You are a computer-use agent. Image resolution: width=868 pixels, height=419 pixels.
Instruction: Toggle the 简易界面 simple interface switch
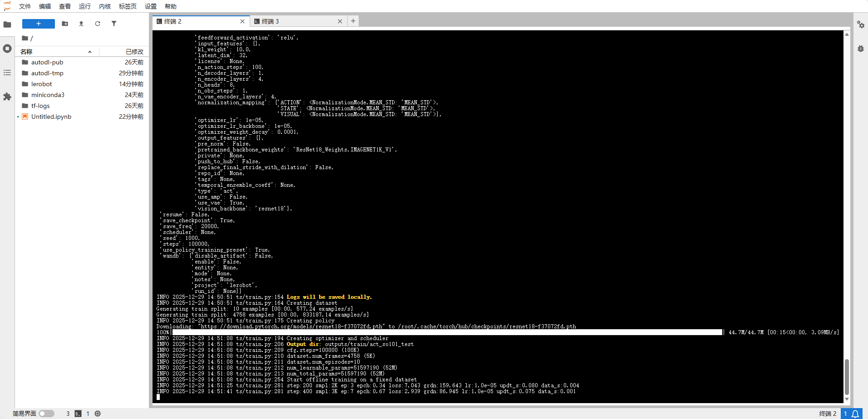[46, 414]
